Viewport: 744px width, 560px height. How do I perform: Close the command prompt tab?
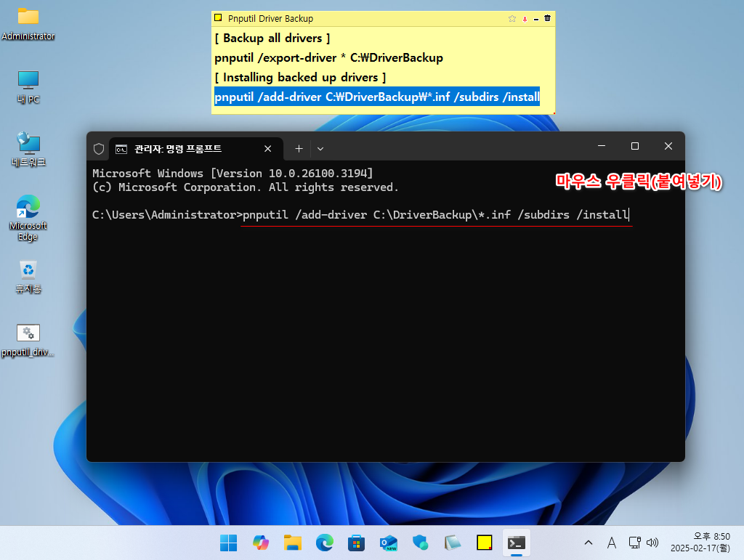pyautogui.click(x=267, y=149)
